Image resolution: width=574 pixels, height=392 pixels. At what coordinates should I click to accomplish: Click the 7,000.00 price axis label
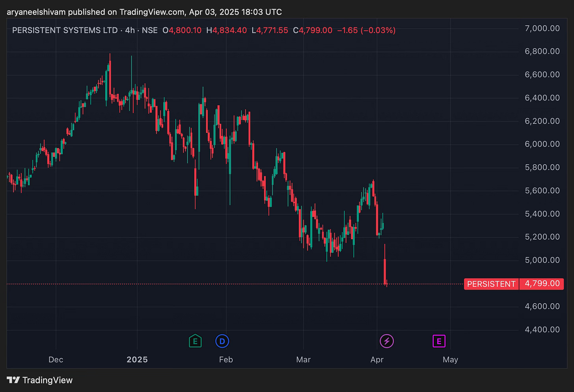(542, 28)
